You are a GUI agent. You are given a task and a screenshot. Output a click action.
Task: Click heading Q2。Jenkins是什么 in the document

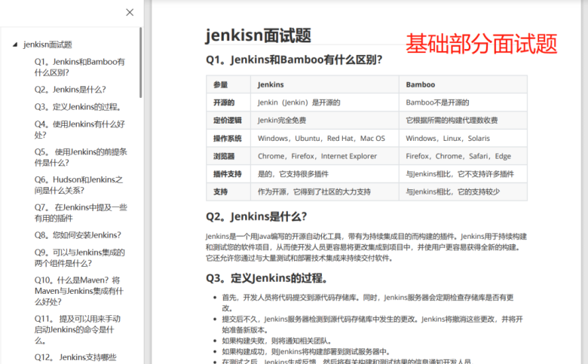256,216
